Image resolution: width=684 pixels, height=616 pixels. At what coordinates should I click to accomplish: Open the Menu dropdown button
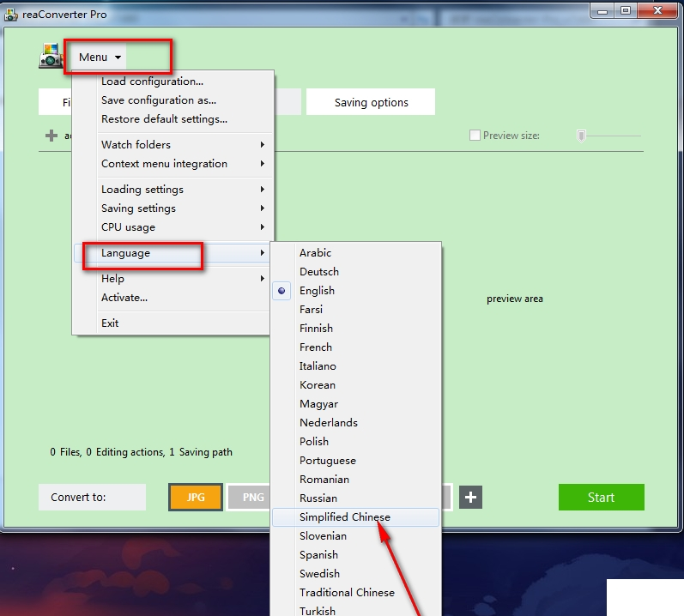pos(100,57)
